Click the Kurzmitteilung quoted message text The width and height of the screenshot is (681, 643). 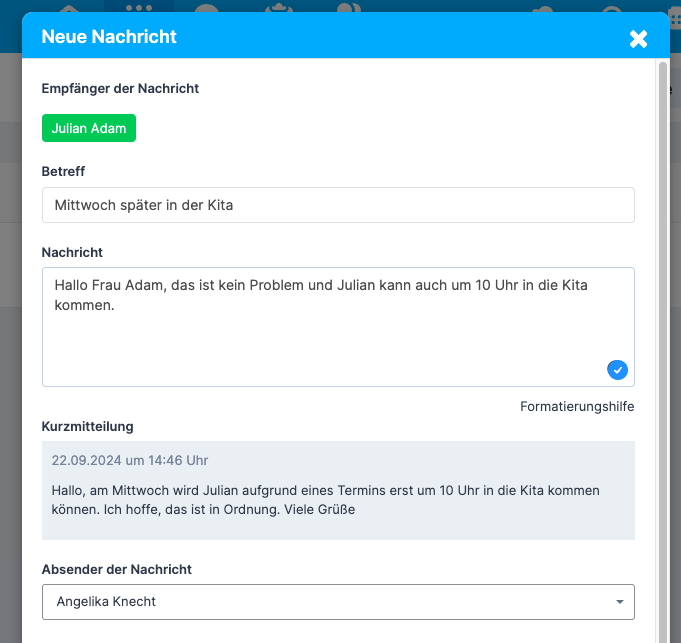[325, 500]
